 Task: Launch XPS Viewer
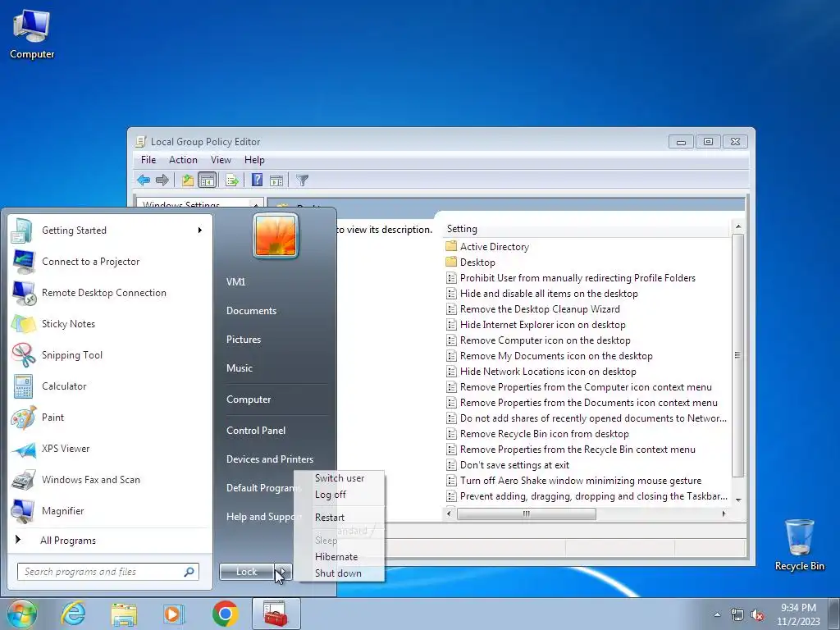click(x=110, y=449)
